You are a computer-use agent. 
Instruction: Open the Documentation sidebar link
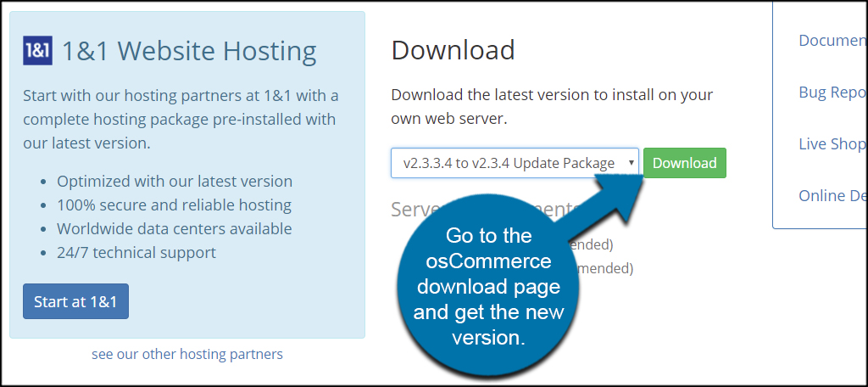[832, 41]
